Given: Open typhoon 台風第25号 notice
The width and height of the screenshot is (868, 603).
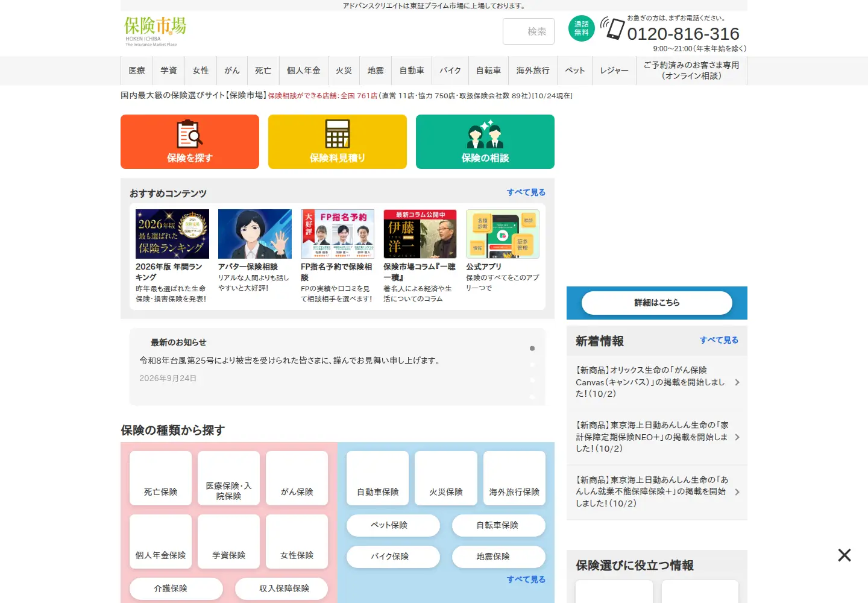Looking at the screenshot, I should (291, 361).
